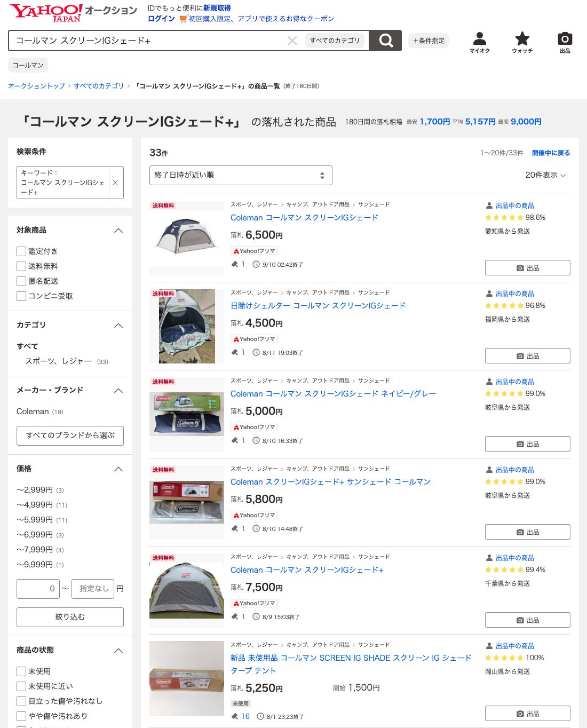Click the Yahoo!フリマ badge in 6,500円 listing
Screen dimensions: 587x728
[255, 251]
